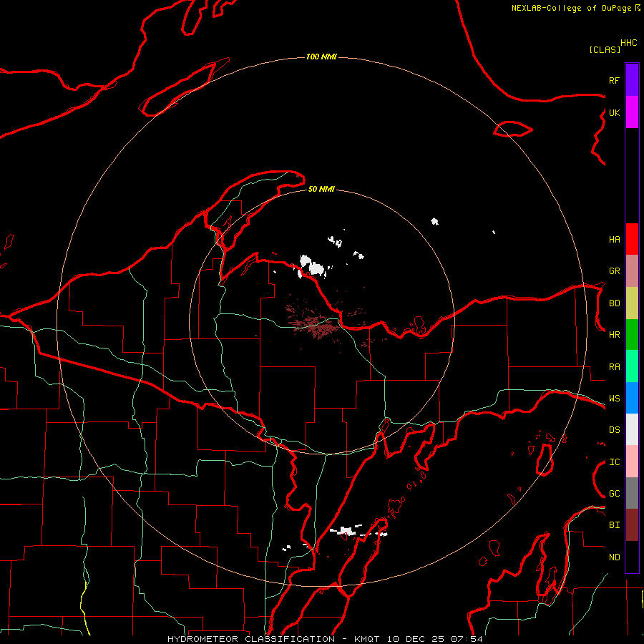The image size is (644, 644).
Task: Click the DS legend label
Action: click(614, 430)
